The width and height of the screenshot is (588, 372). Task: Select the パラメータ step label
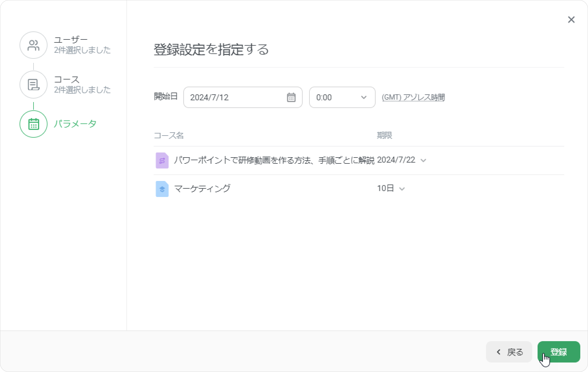coord(75,124)
